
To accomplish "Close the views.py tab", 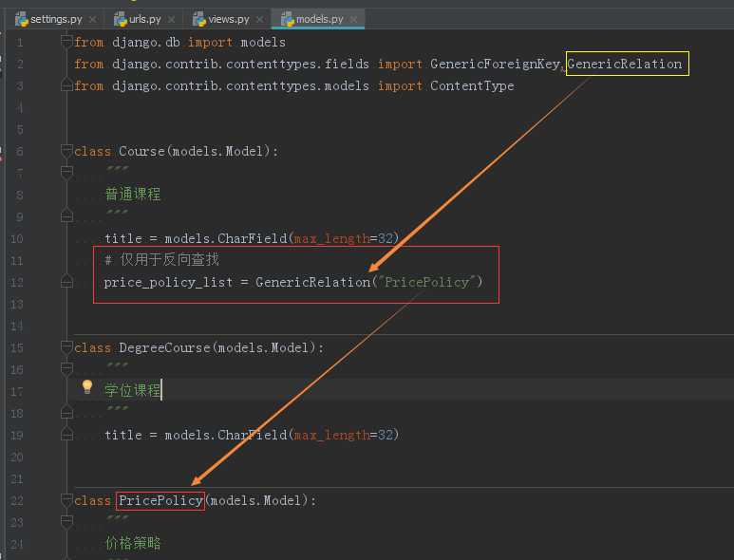I will click(260, 19).
